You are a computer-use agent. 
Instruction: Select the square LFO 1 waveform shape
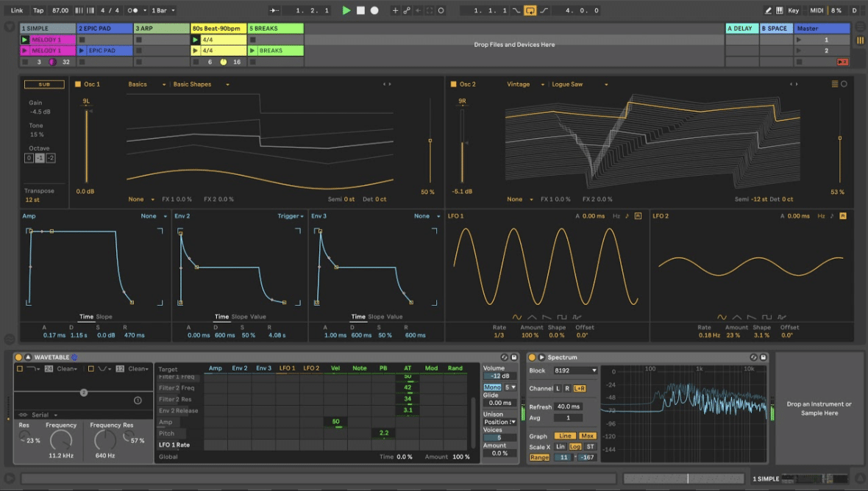pyautogui.click(x=562, y=318)
